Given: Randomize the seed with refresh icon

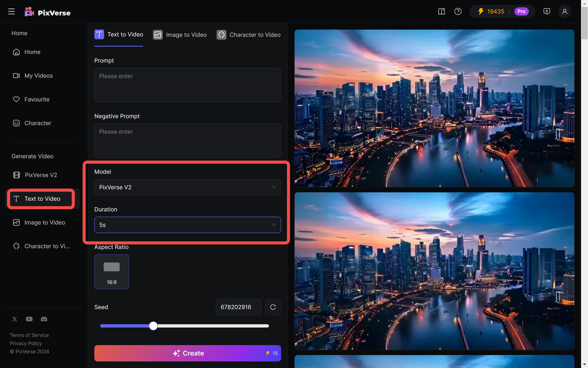Looking at the screenshot, I should pyautogui.click(x=273, y=307).
